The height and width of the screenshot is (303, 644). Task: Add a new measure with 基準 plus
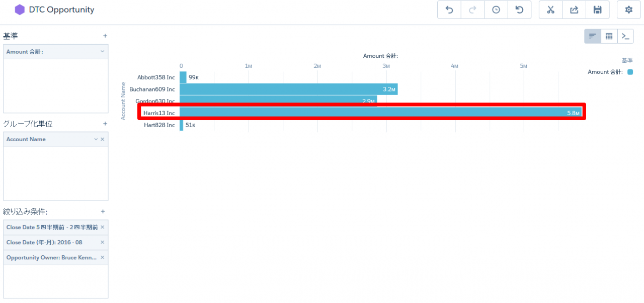(105, 36)
